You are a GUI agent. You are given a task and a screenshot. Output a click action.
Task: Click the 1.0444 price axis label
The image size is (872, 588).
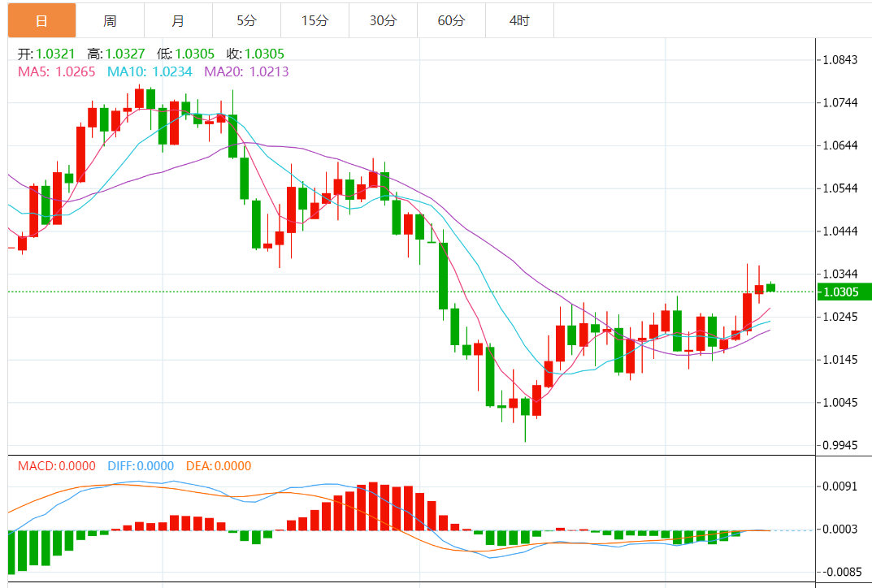coord(840,231)
